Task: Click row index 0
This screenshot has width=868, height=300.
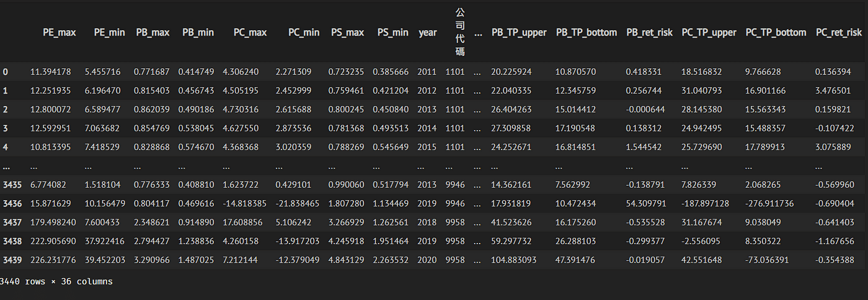Action: click(6, 73)
